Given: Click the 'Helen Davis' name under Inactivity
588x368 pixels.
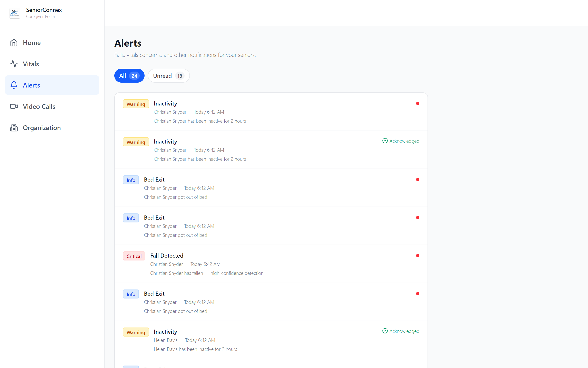Looking at the screenshot, I should pos(166,340).
